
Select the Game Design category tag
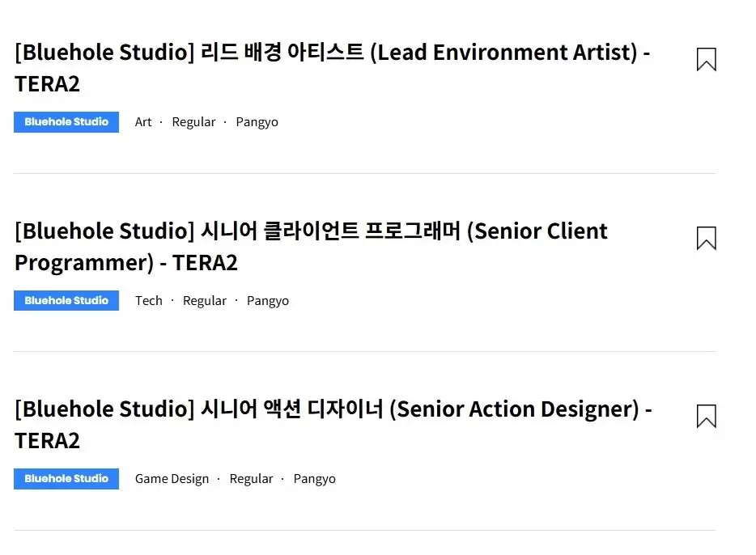tap(172, 478)
